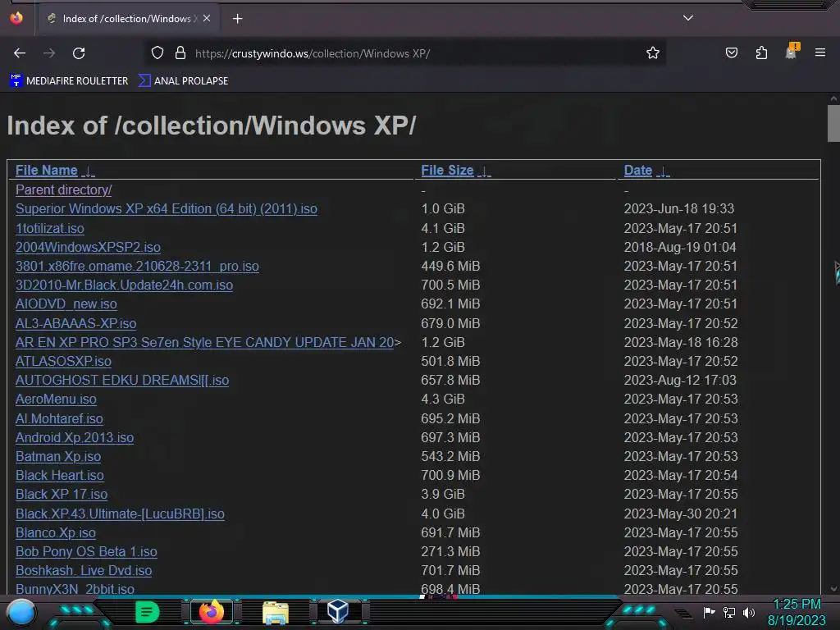Image resolution: width=840 pixels, height=630 pixels.
Task: Download Android.Xp.2013.iso
Action: coord(75,438)
